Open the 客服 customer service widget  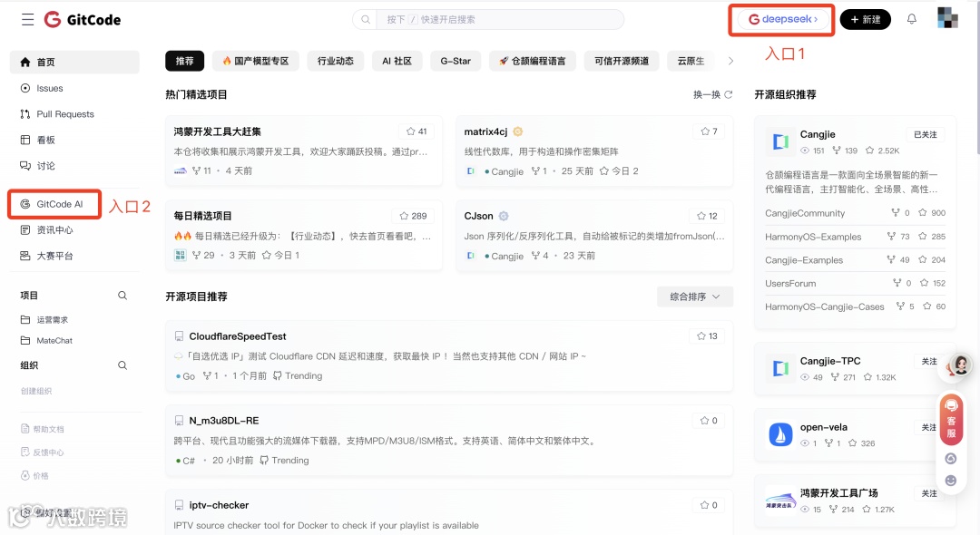tap(951, 420)
